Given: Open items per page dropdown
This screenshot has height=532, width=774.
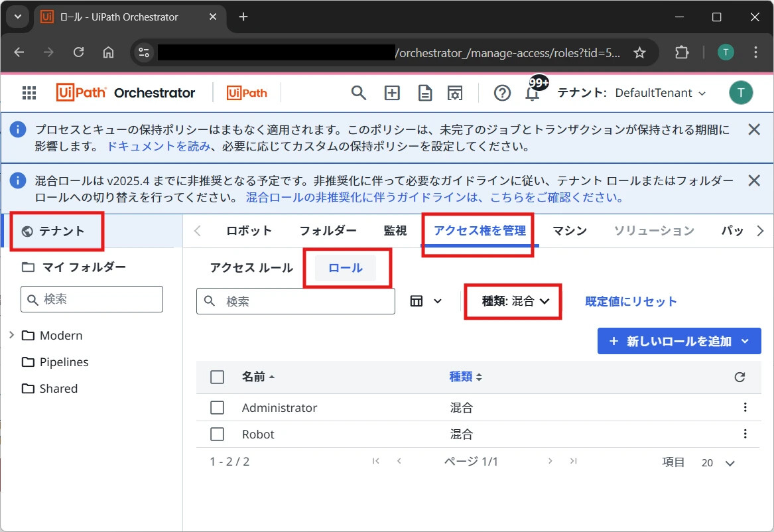Looking at the screenshot, I should click(718, 462).
